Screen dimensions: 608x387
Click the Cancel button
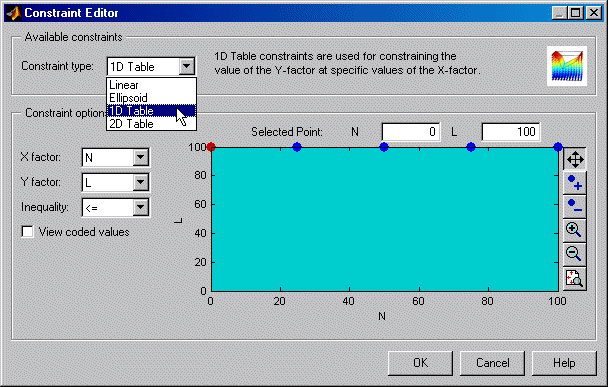492,363
